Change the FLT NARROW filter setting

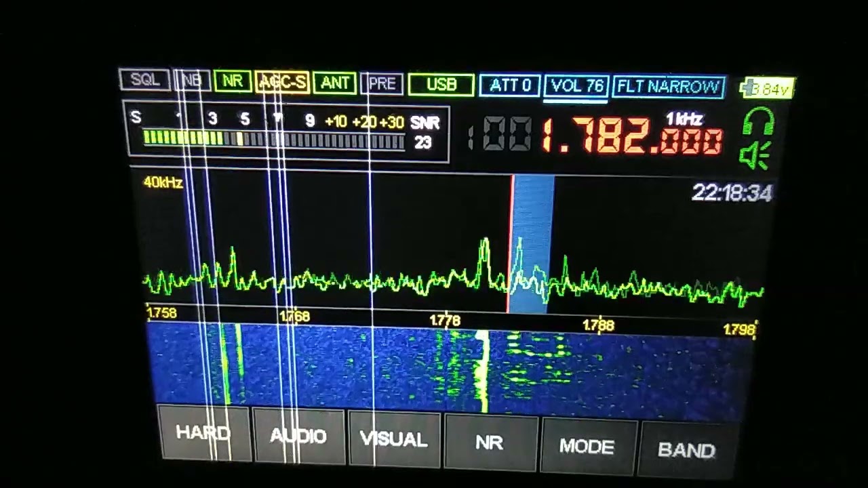point(669,87)
